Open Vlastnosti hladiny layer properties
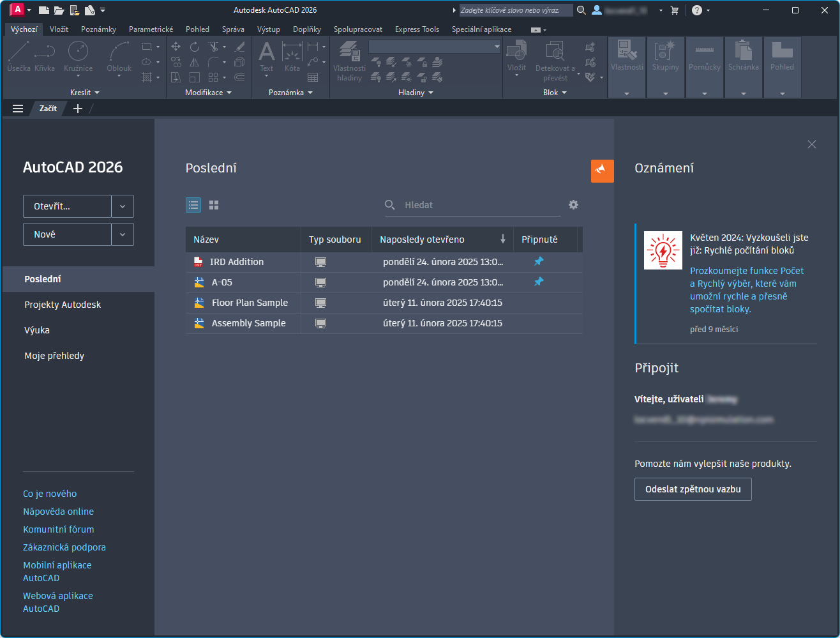The image size is (840, 638). point(349,61)
